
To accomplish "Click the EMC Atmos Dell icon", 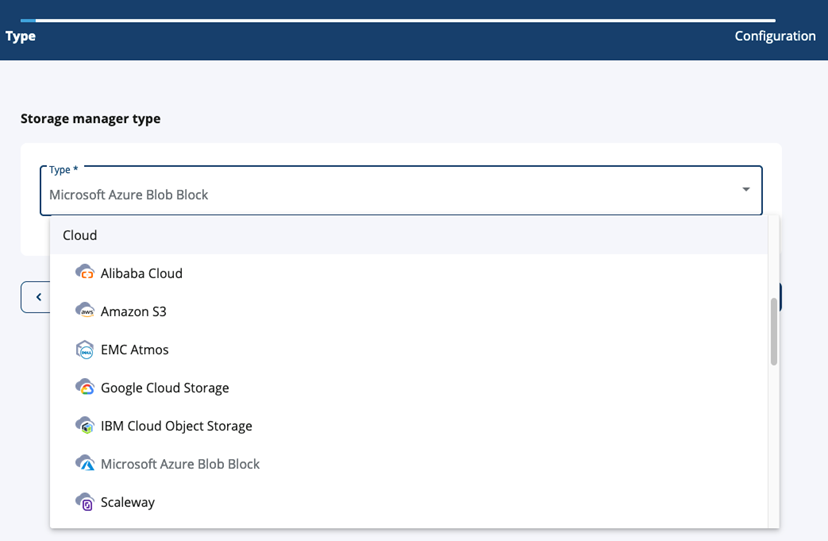I will pyautogui.click(x=84, y=349).
